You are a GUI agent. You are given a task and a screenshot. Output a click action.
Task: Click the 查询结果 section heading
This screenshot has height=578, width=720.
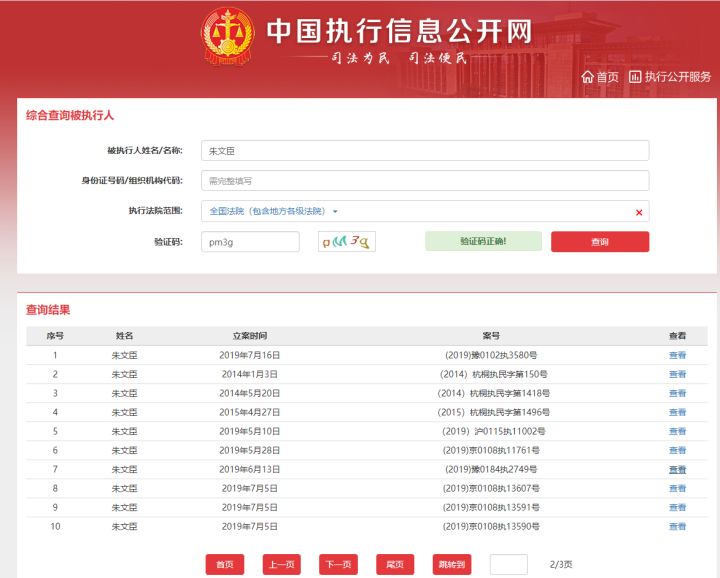pyautogui.click(x=48, y=310)
